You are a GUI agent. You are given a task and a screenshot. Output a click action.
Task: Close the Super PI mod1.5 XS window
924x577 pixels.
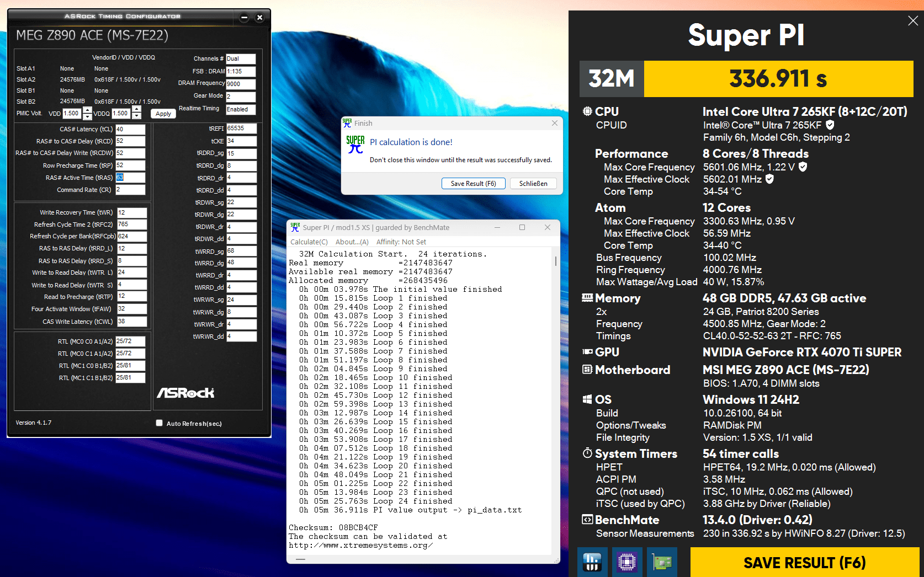tap(548, 227)
